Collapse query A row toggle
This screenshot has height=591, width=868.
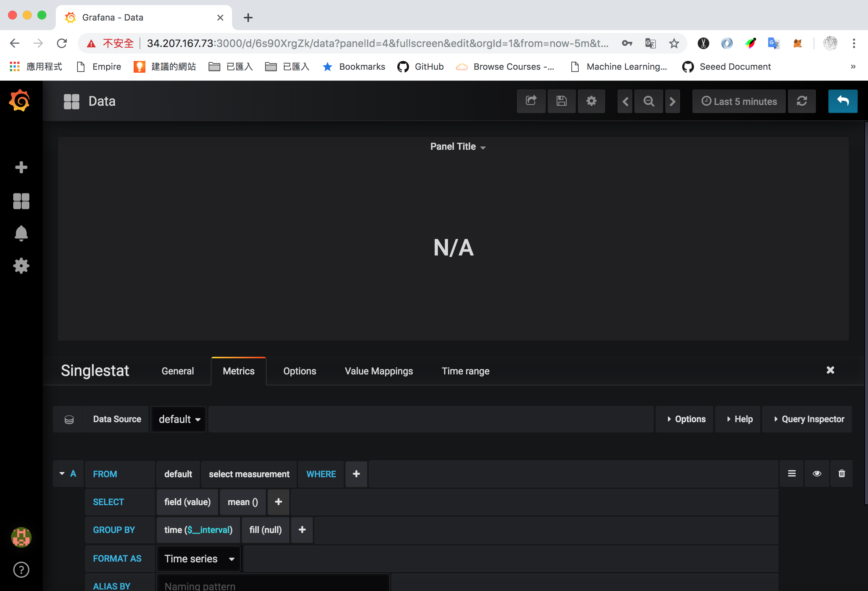pos(62,474)
